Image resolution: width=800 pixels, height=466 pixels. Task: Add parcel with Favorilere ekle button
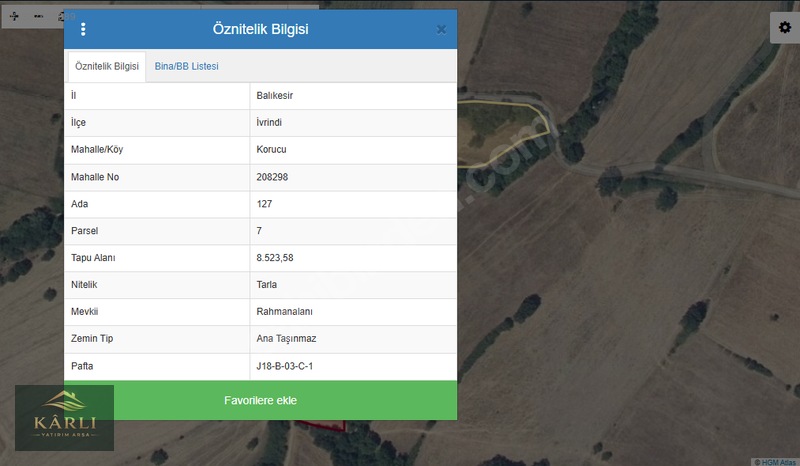tap(260, 400)
